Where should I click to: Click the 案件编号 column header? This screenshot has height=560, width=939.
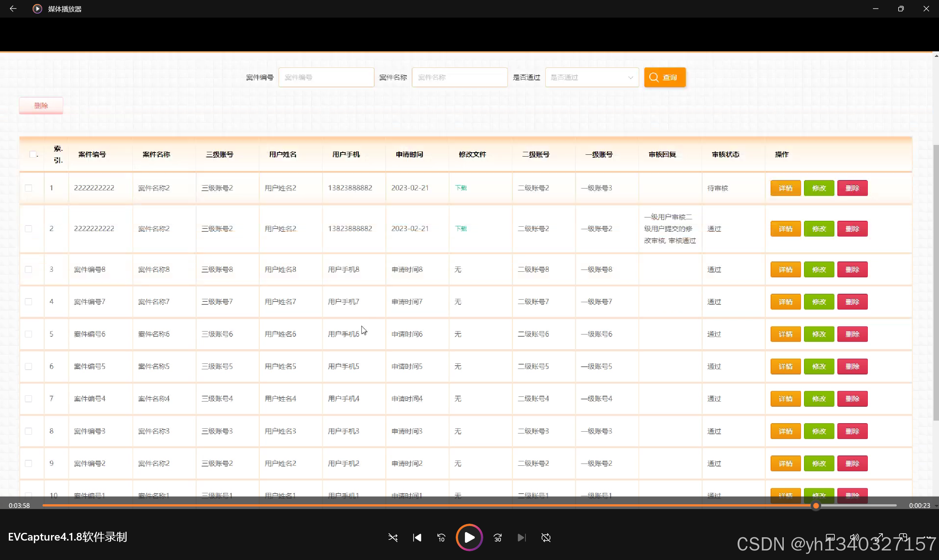coord(92,154)
